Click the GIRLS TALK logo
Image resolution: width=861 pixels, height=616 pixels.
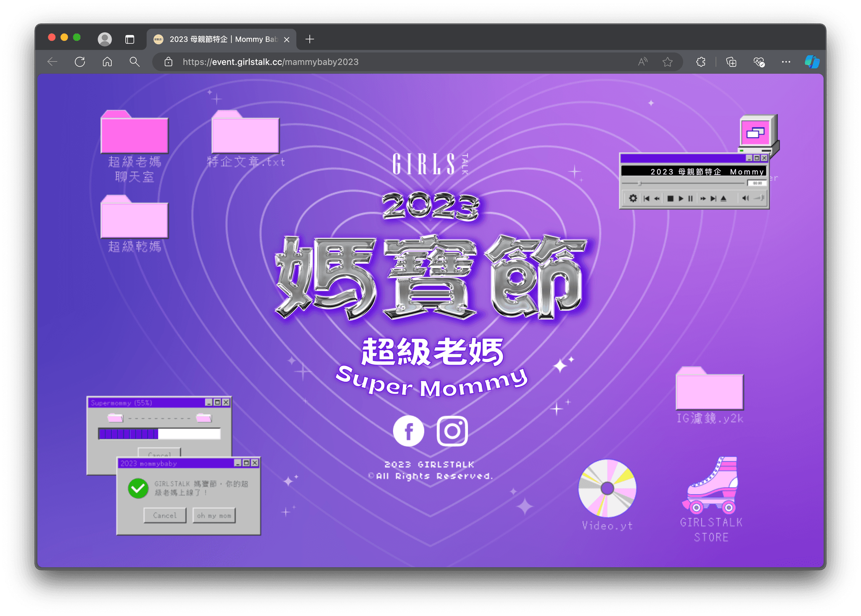point(430,164)
